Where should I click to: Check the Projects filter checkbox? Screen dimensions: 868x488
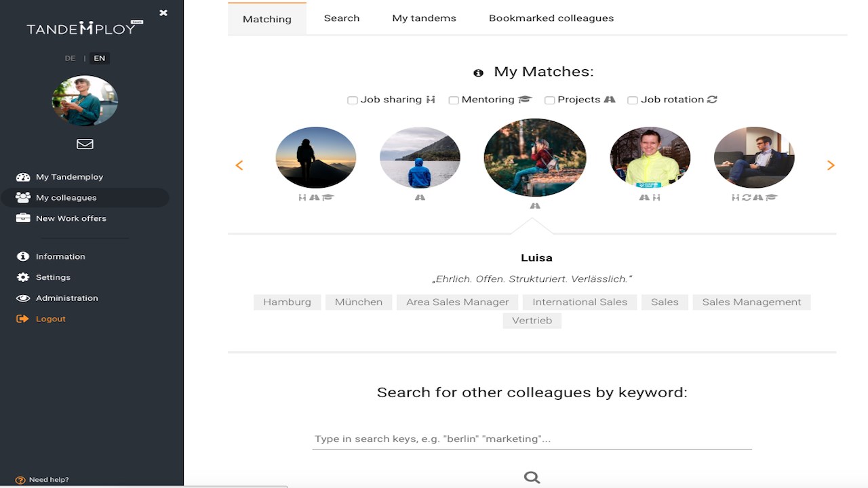coord(550,100)
